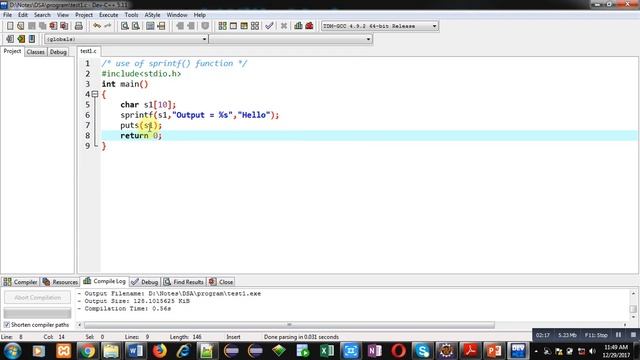Open the AStyle menu
The image size is (640, 360).
click(x=152, y=15)
